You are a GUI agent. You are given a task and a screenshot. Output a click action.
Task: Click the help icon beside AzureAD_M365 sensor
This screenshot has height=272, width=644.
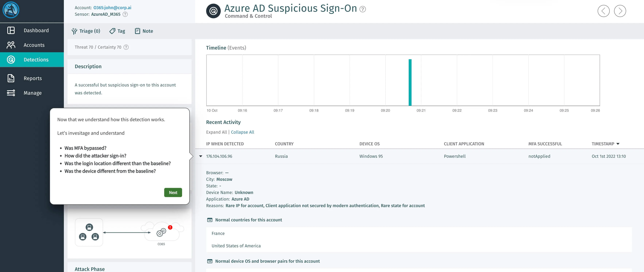(x=125, y=14)
